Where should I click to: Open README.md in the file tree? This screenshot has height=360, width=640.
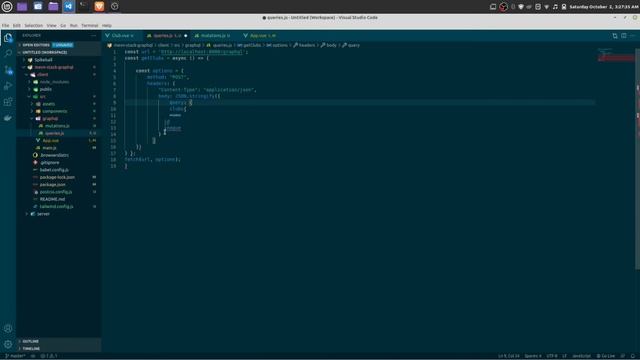[x=58, y=199]
